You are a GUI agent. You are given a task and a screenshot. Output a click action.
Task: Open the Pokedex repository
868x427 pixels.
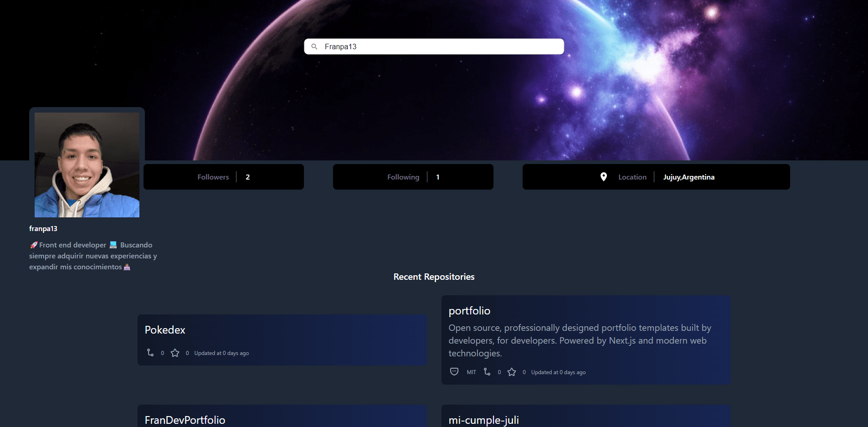165,330
